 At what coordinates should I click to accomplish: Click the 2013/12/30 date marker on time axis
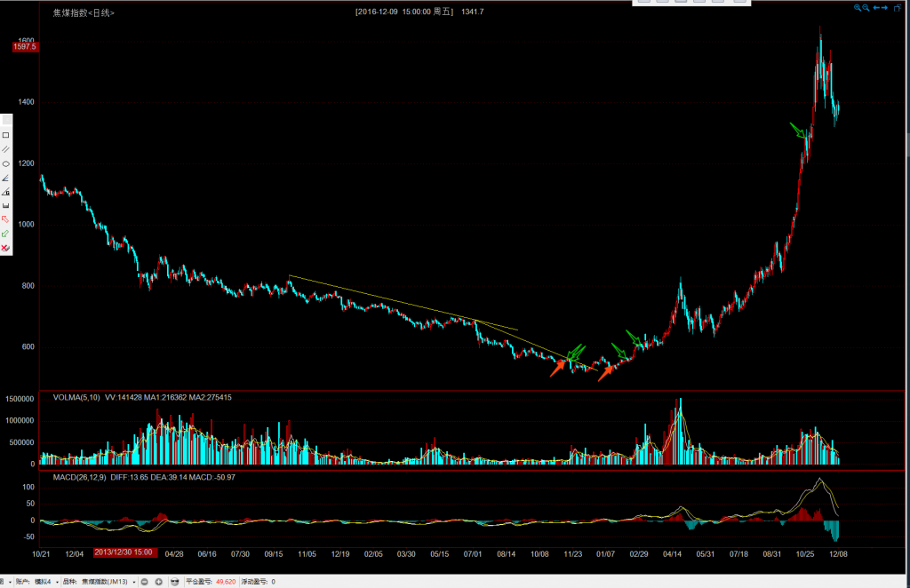[124, 552]
